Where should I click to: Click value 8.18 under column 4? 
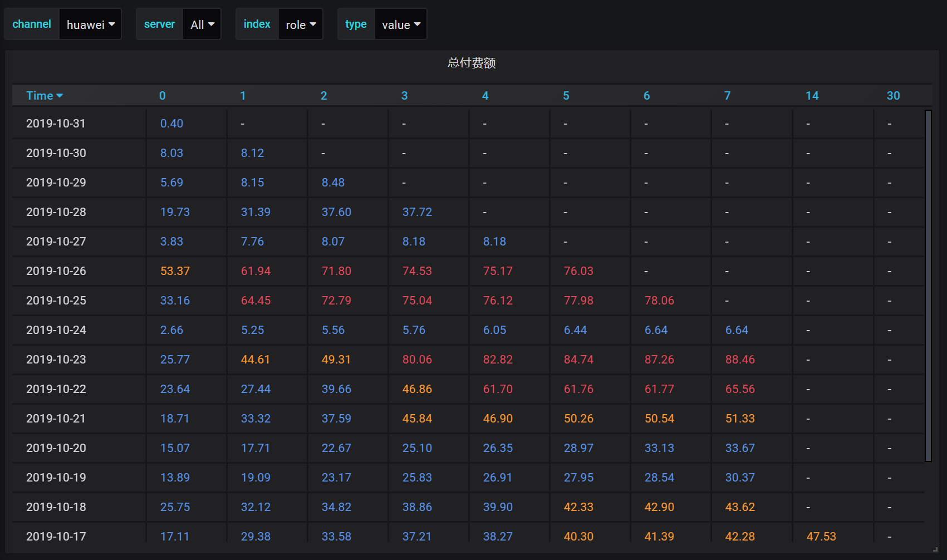click(494, 242)
